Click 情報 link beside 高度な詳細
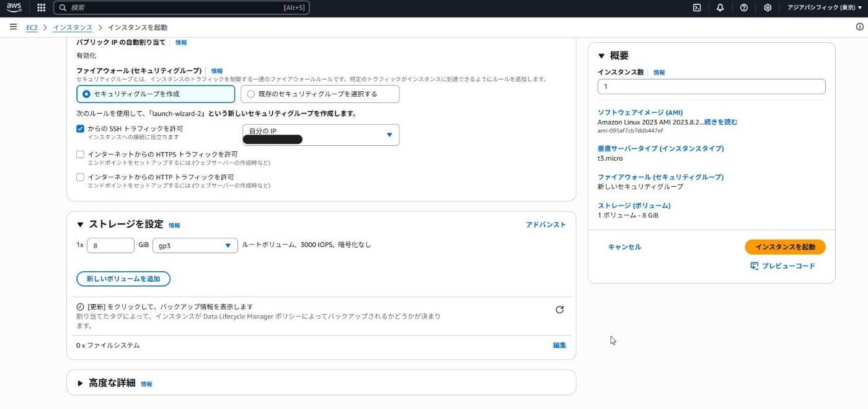Image resolution: width=868 pixels, height=409 pixels. pyautogui.click(x=146, y=384)
